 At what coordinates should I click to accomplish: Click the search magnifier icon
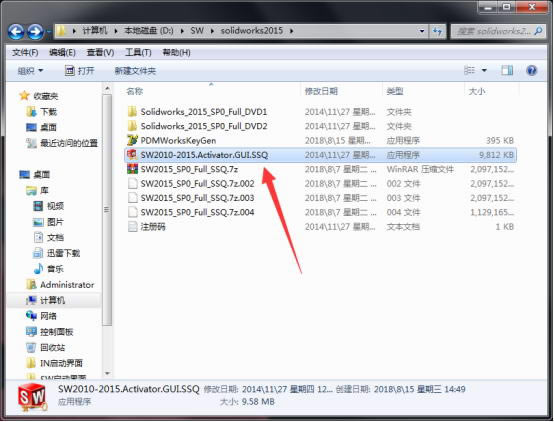pos(538,31)
